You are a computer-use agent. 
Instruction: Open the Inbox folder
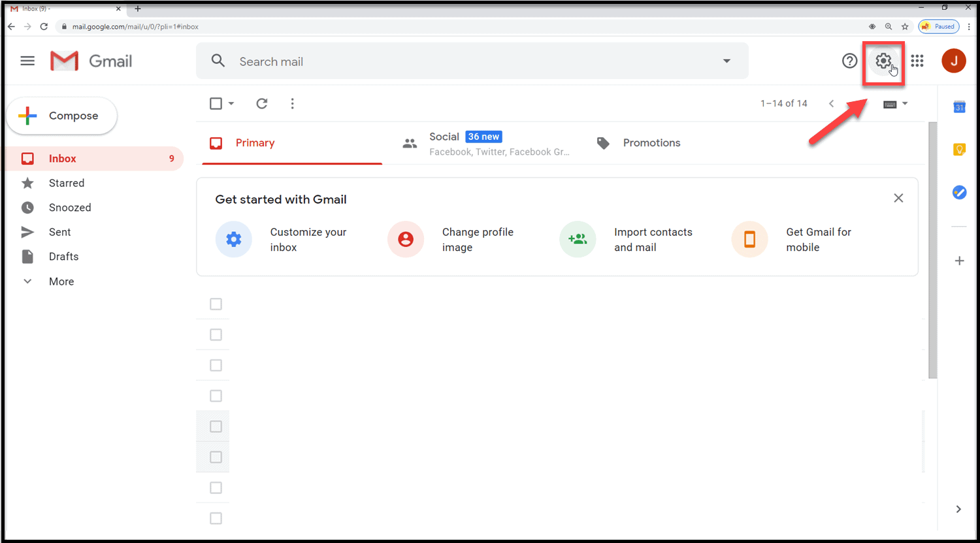pyautogui.click(x=95, y=159)
